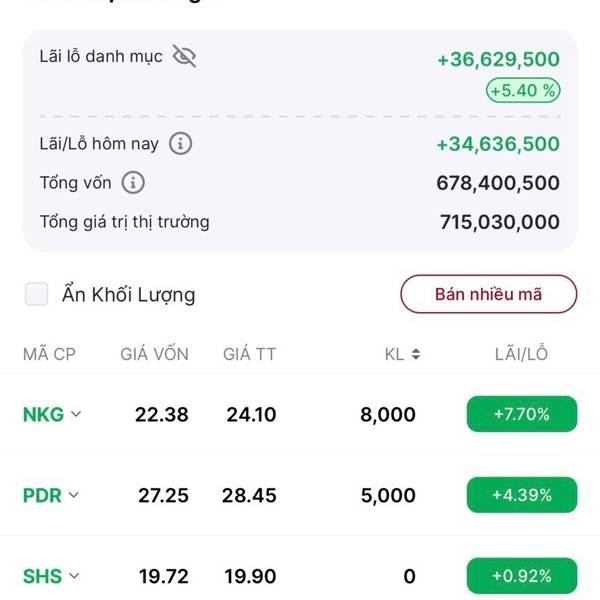Open the NKG stock ticker

(43, 415)
